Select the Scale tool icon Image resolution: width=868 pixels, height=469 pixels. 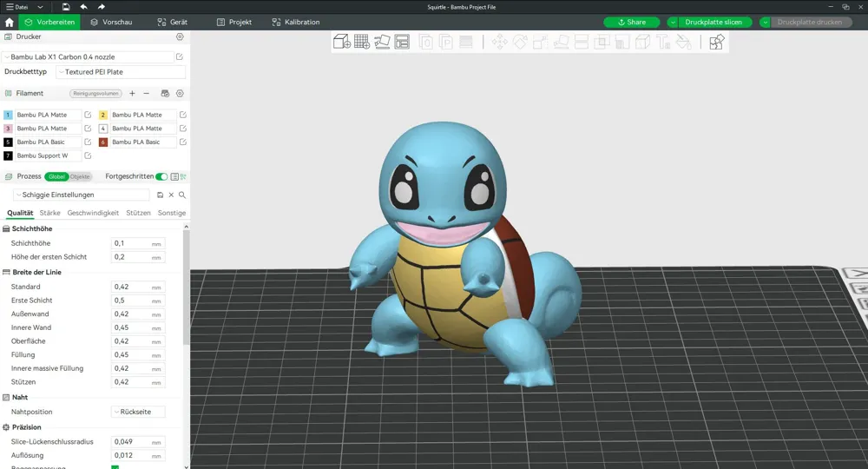pyautogui.click(x=540, y=42)
